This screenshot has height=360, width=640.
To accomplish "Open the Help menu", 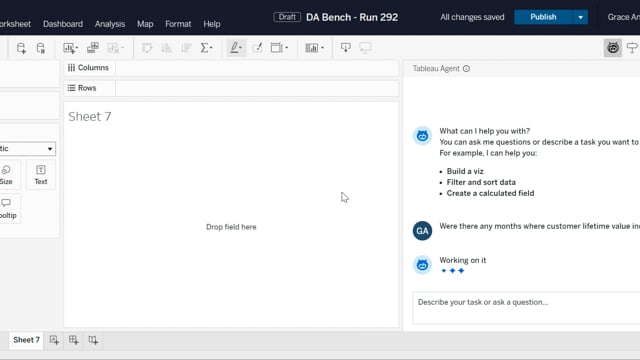I will click(x=212, y=24).
